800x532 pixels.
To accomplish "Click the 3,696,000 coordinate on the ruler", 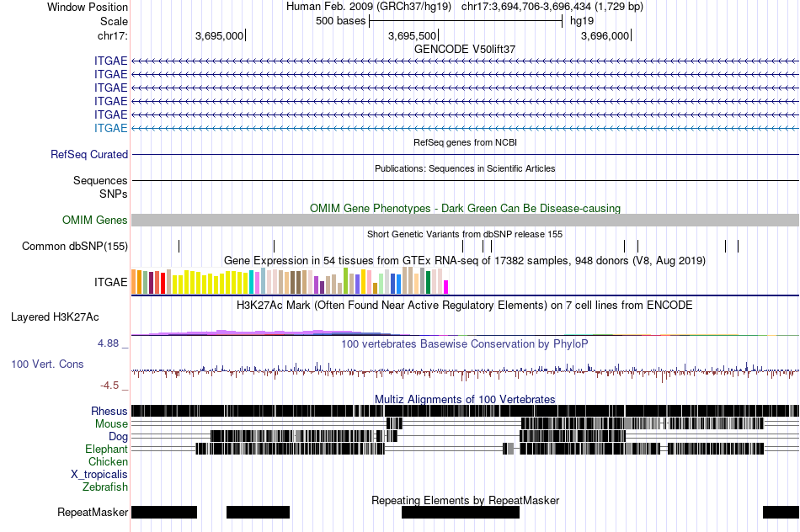I will point(605,35).
